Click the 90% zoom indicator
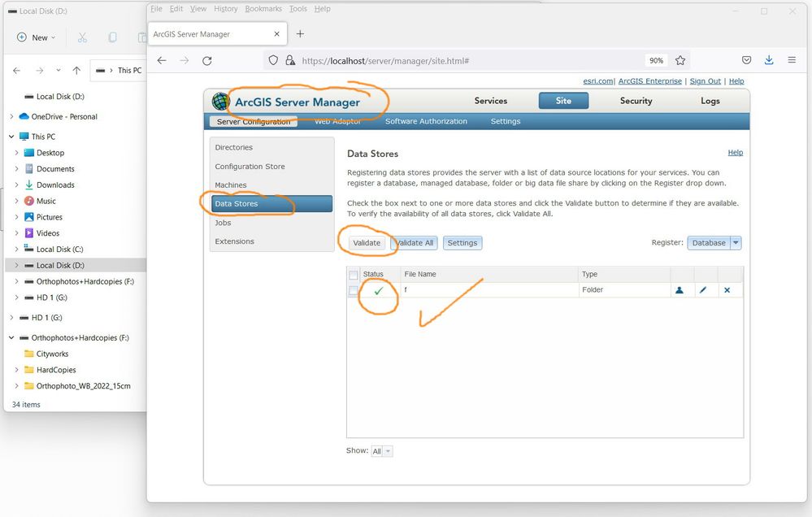 (x=656, y=61)
